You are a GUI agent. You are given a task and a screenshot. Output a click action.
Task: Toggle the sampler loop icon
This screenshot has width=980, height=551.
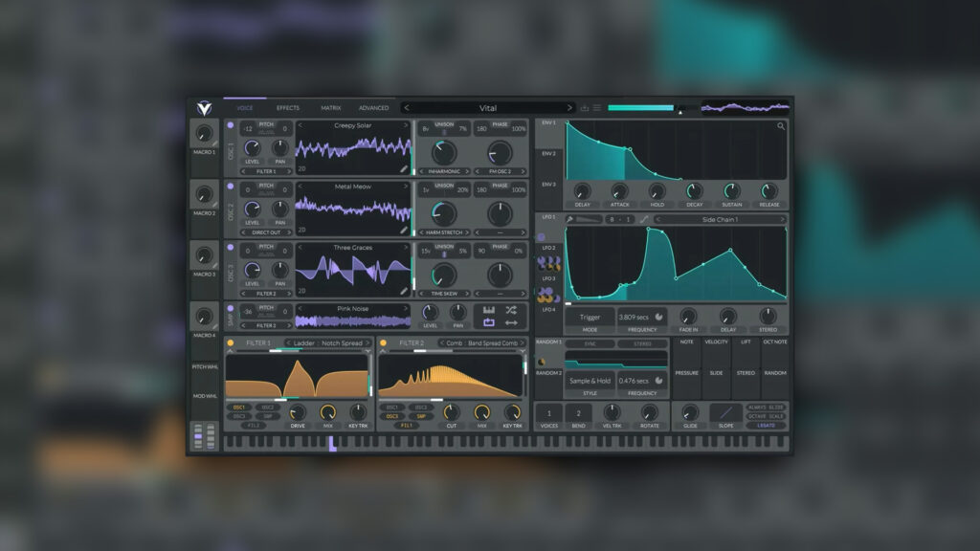click(489, 322)
